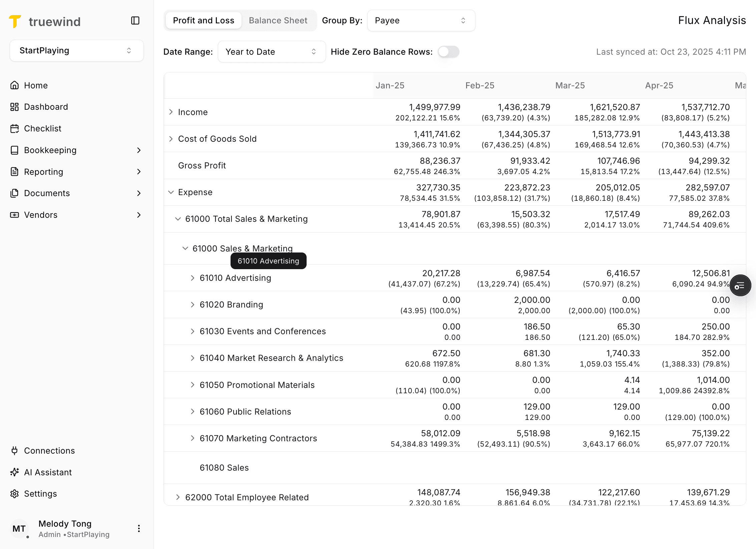Open the Documents section
Image resolution: width=756 pixels, height=549 pixels.
tap(47, 193)
